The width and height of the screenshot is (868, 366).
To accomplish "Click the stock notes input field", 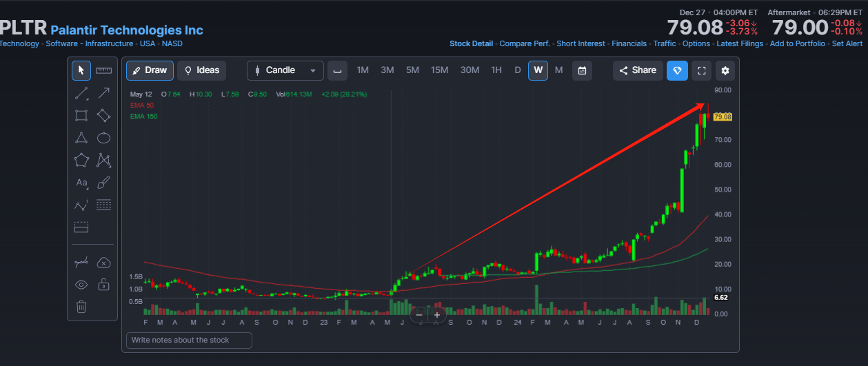I will [x=189, y=340].
